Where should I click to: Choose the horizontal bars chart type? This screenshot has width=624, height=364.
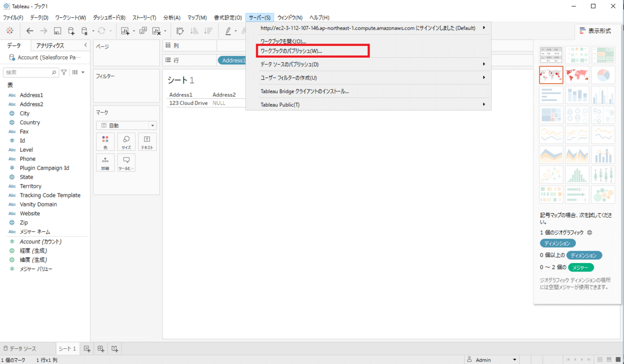pos(551,95)
